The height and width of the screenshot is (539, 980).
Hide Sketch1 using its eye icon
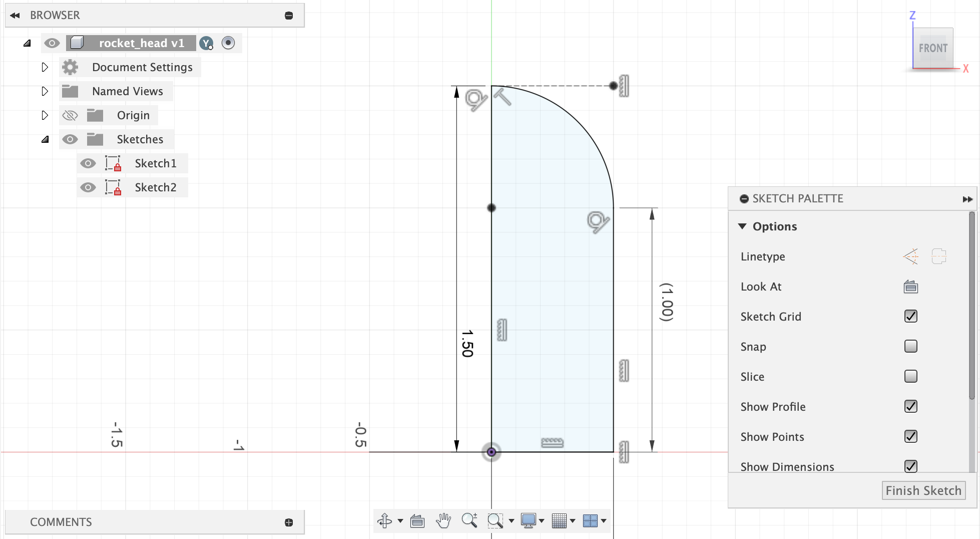point(88,163)
